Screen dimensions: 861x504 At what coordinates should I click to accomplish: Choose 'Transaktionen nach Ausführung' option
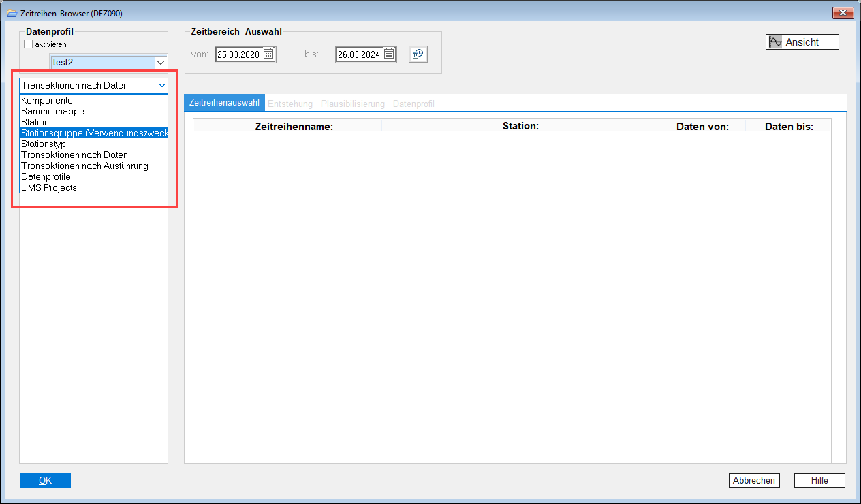(x=84, y=166)
